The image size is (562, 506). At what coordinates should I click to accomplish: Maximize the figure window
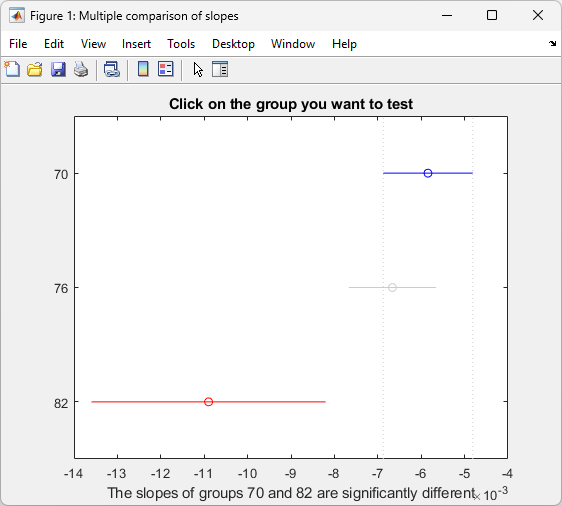click(x=492, y=15)
